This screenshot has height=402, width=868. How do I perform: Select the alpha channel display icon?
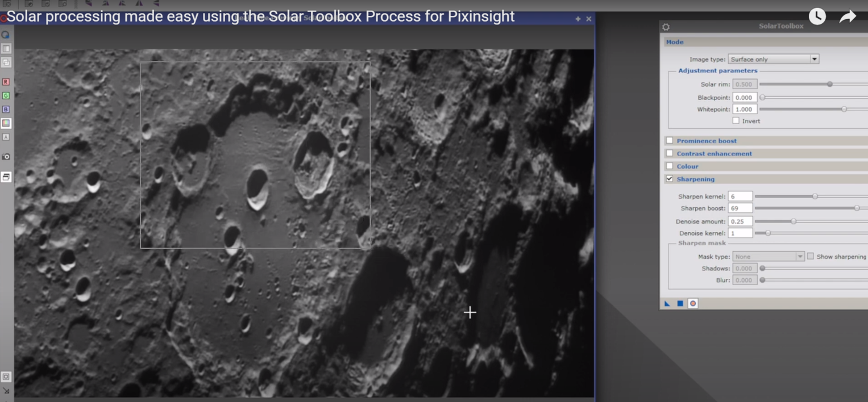click(x=6, y=137)
